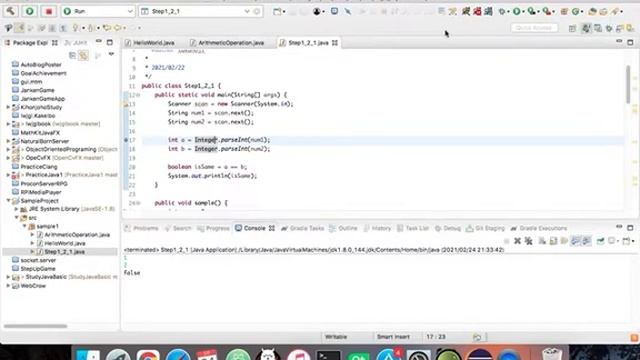Expand the JRE System Library node
This screenshot has width=640, height=360.
point(16,209)
